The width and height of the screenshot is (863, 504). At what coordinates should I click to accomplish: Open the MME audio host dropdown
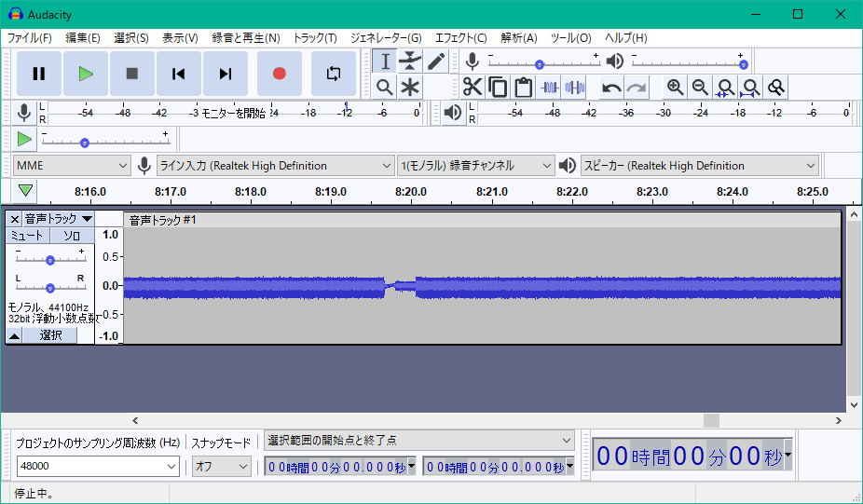72,166
